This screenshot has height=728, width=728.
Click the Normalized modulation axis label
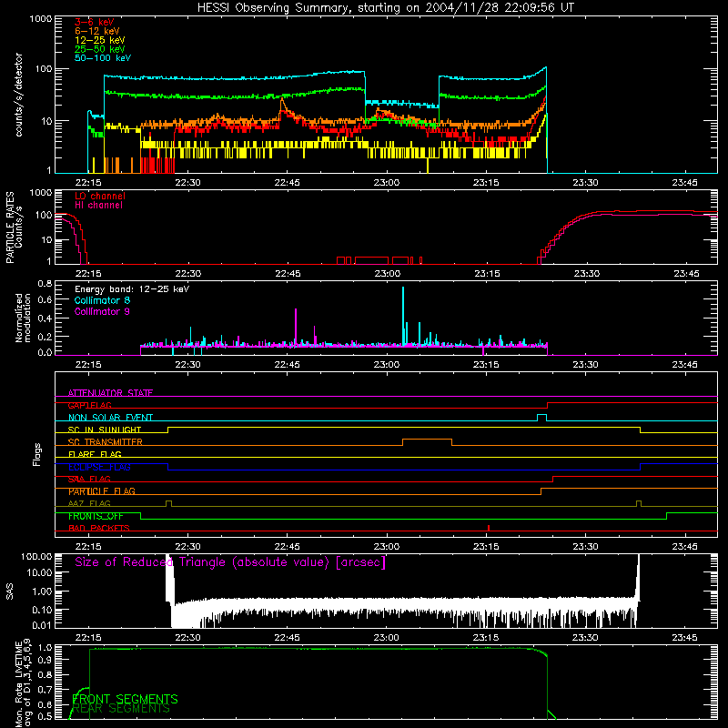pyautogui.click(x=23, y=318)
